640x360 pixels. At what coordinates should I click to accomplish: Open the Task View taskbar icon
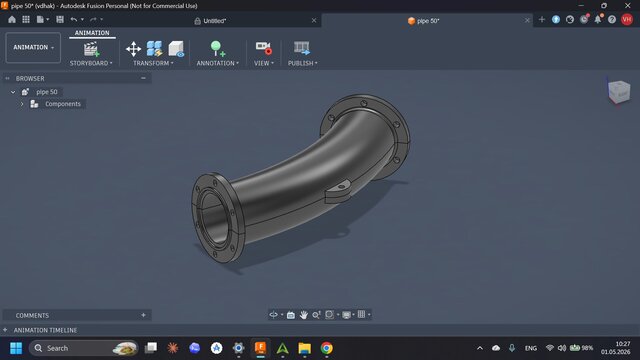(x=151, y=348)
